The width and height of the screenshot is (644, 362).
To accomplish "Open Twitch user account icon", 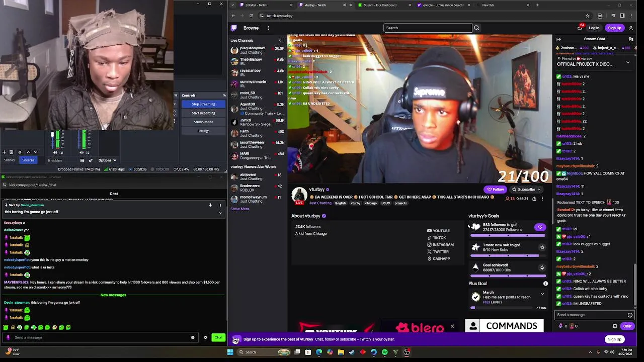I will point(631,28).
